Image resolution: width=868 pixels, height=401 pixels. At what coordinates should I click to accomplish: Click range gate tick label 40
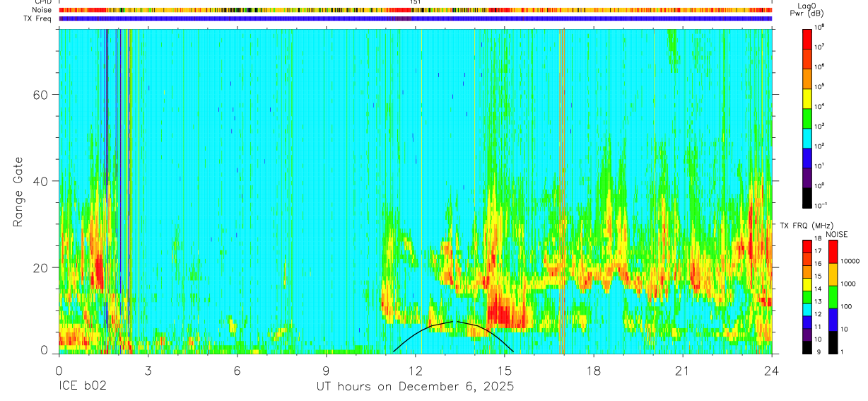pyautogui.click(x=40, y=181)
